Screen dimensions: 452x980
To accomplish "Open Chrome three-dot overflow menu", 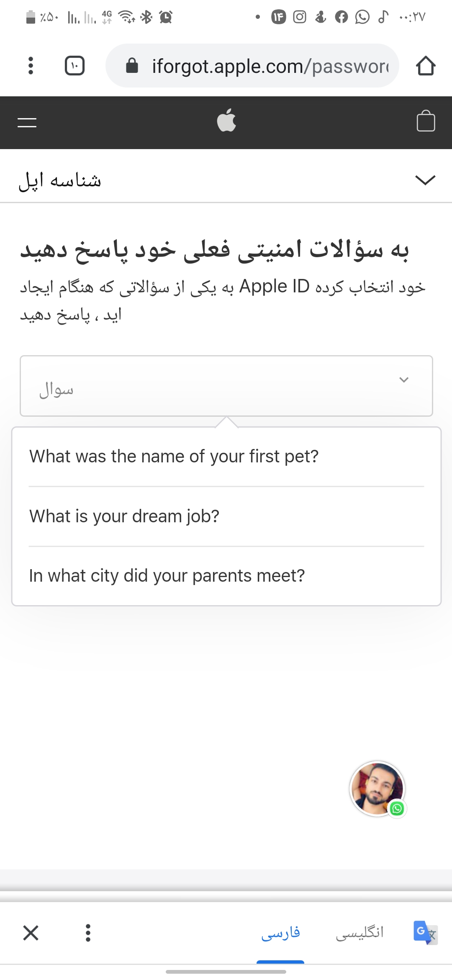I will point(31,66).
